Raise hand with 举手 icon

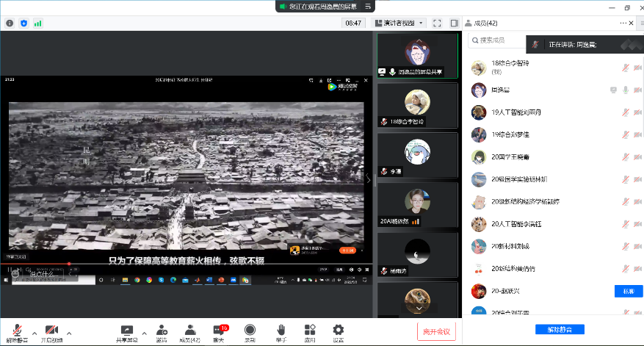281,334
